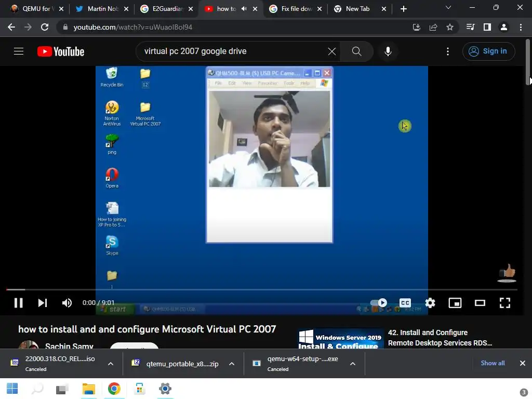Expand options for qtemu_portable zip download

coord(232,364)
